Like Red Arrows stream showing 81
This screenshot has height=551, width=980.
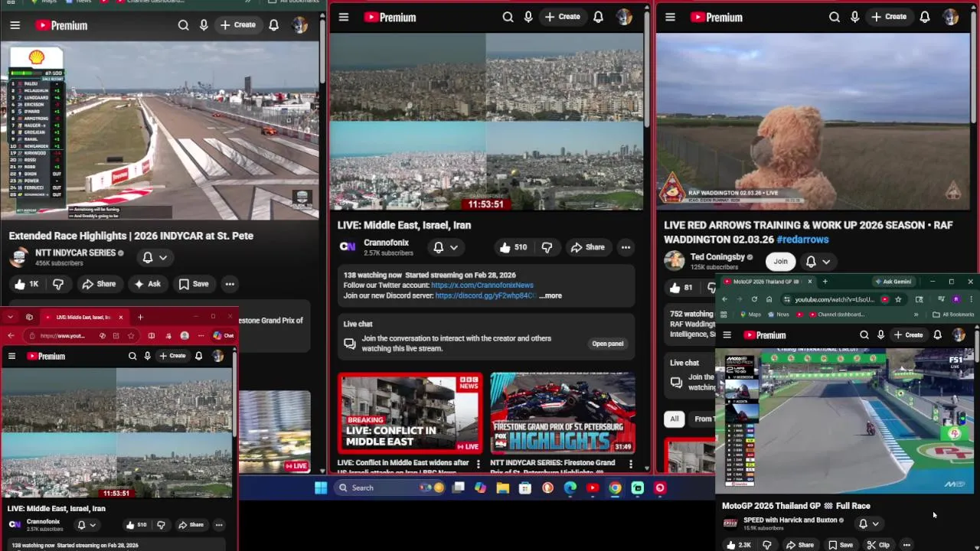(x=680, y=288)
